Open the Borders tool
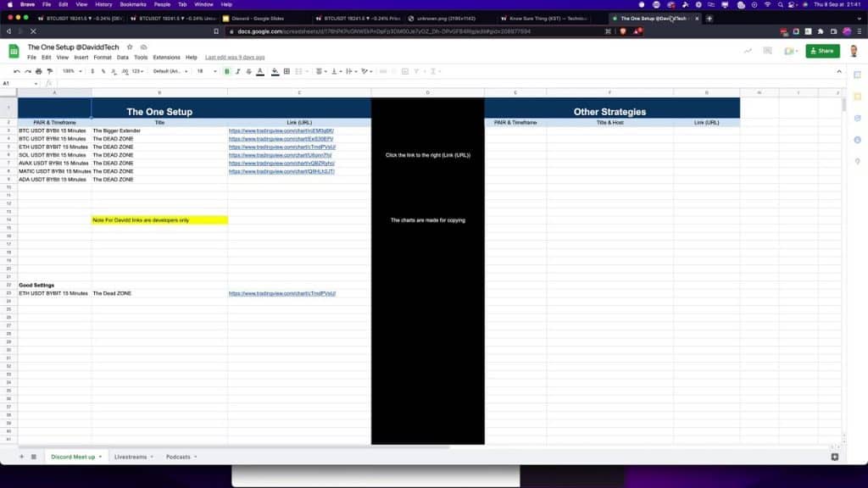 (x=287, y=71)
